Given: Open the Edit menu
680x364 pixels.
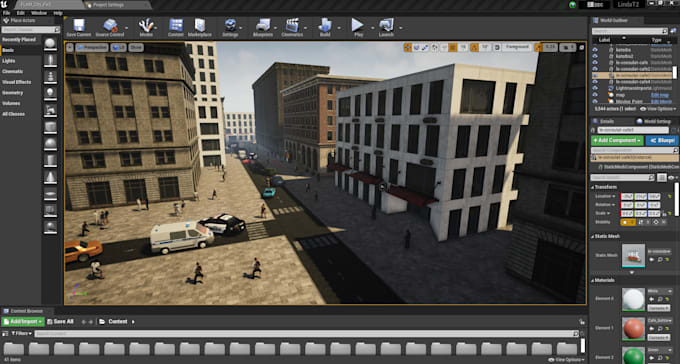Looking at the screenshot, I should [x=20, y=13].
